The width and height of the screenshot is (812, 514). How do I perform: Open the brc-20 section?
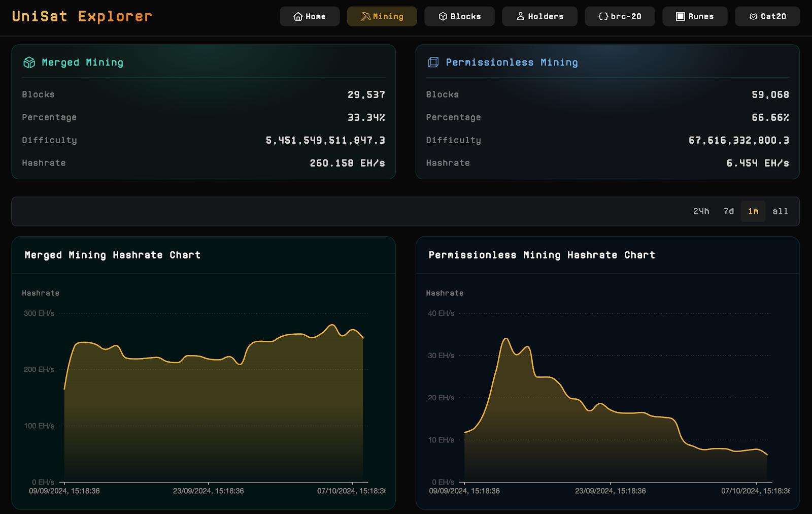(x=620, y=16)
